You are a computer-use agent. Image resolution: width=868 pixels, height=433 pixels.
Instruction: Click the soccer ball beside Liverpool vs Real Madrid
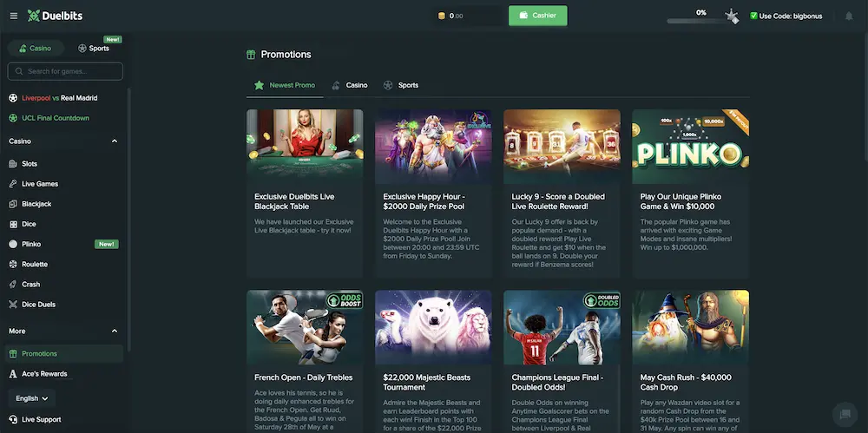tap(13, 98)
